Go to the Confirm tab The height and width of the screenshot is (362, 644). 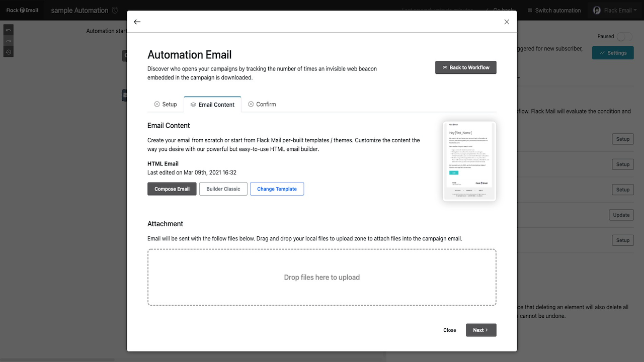point(262,104)
